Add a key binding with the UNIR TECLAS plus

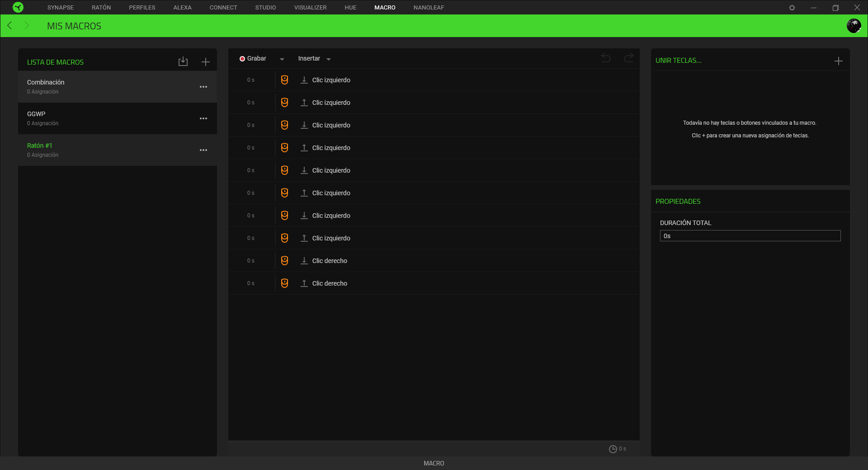point(839,61)
